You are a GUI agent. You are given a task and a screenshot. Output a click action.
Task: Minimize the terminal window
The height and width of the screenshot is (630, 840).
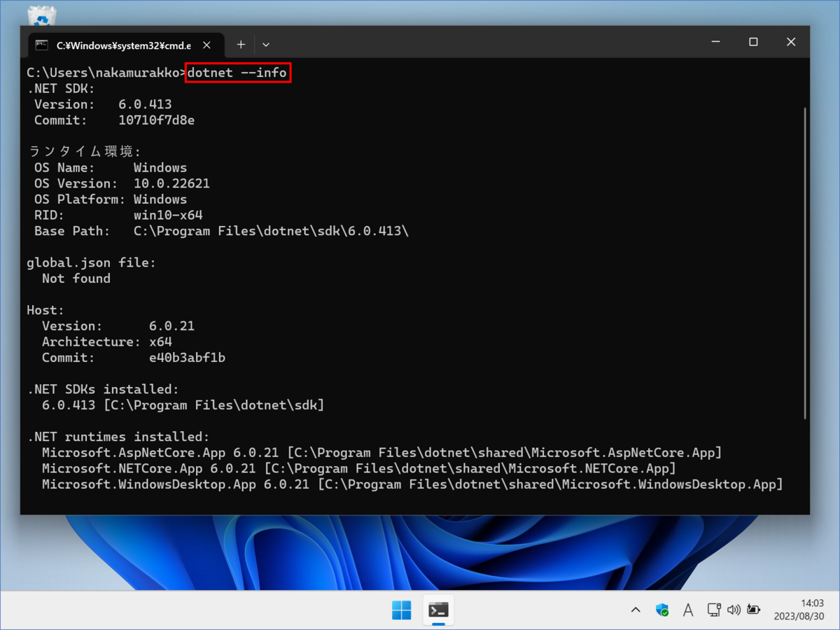coord(715,42)
